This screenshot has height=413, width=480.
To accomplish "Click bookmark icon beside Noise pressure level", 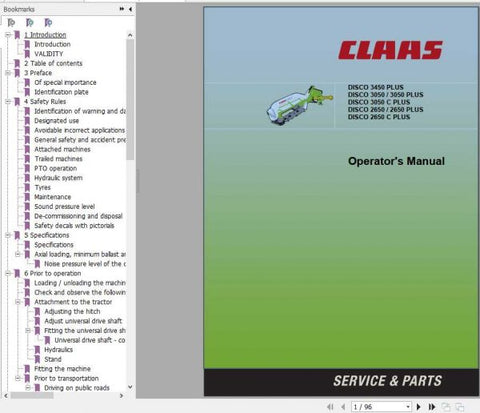I will [x=38, y=264].
